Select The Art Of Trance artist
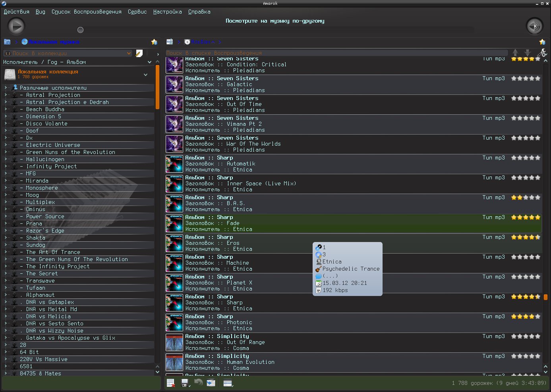Image resolution: width=551 pixels, height=392 pixels. pyautogui.click(x=53, y=252)
